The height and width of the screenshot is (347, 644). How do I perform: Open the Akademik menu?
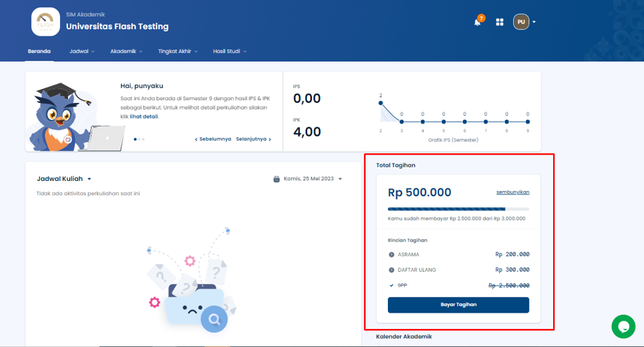pyautogui.click(x=126, y=52)
